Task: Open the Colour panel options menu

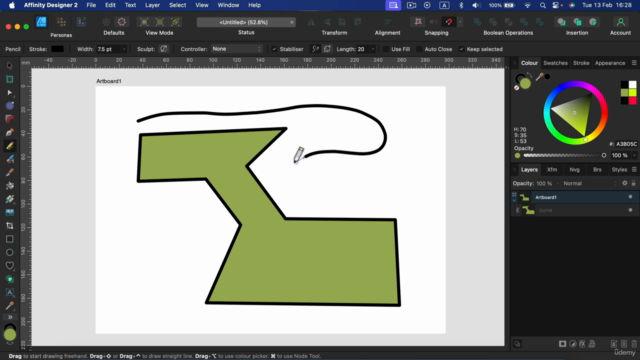Action: pyautogui.click(x=634, y=63)
